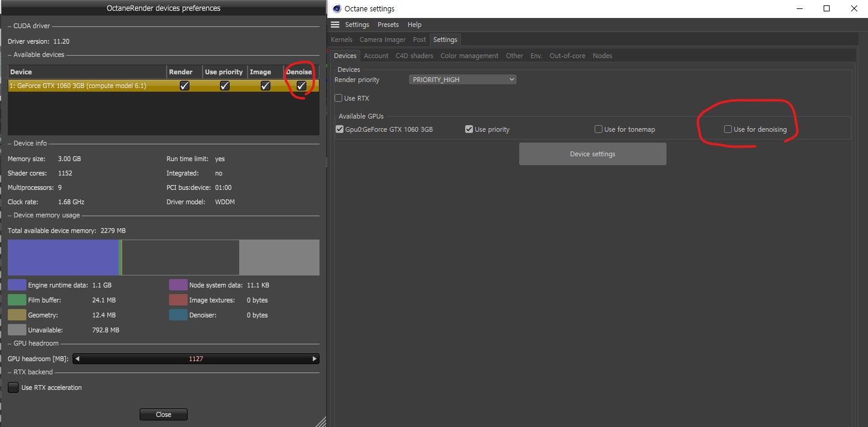Switch to the Camera Imager tab
The image size is (868, 427).
coord(382,40)
